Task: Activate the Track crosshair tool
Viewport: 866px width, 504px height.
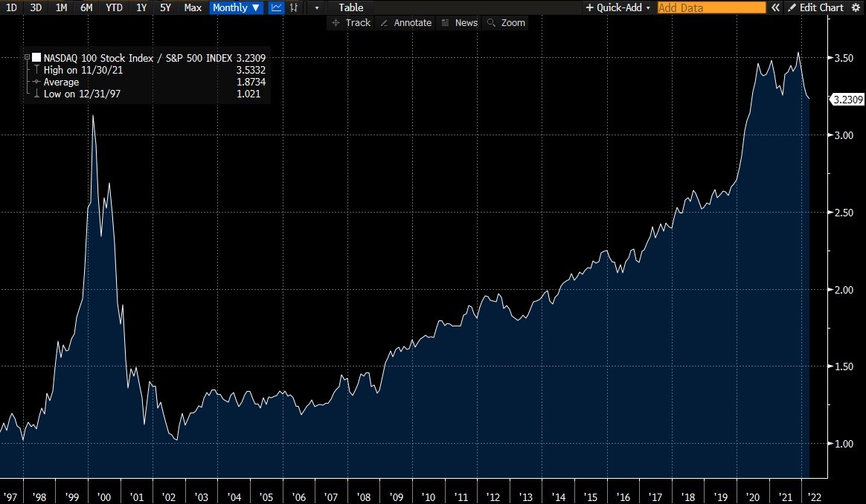Action: (x=350, y=23)
